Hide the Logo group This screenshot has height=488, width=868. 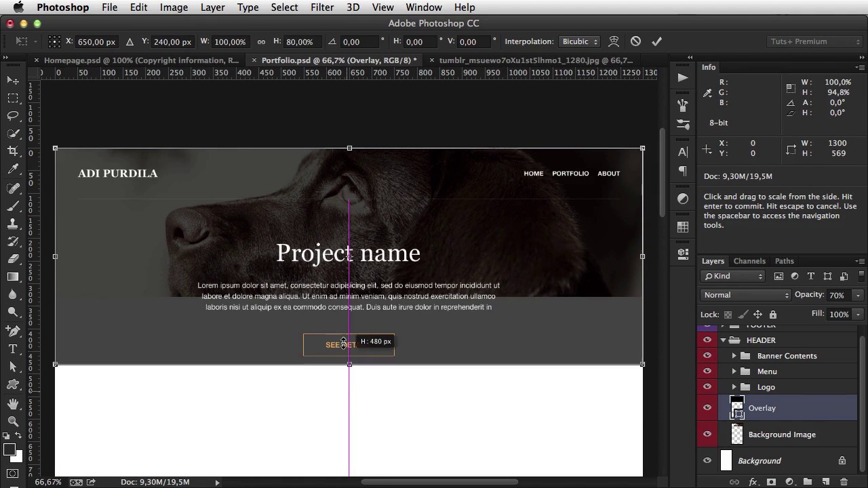[x=707, y=387]
